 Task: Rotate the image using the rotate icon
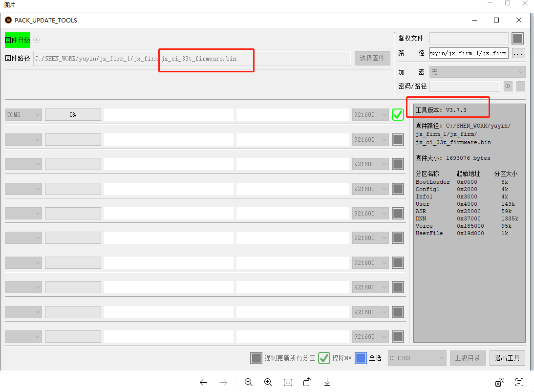(307, 382)
